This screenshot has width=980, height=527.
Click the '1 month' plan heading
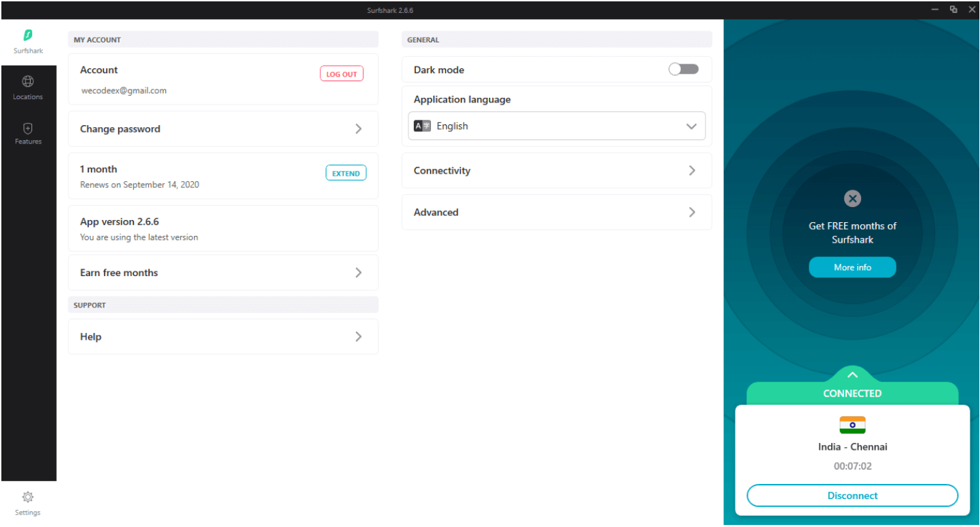(98, 169)
